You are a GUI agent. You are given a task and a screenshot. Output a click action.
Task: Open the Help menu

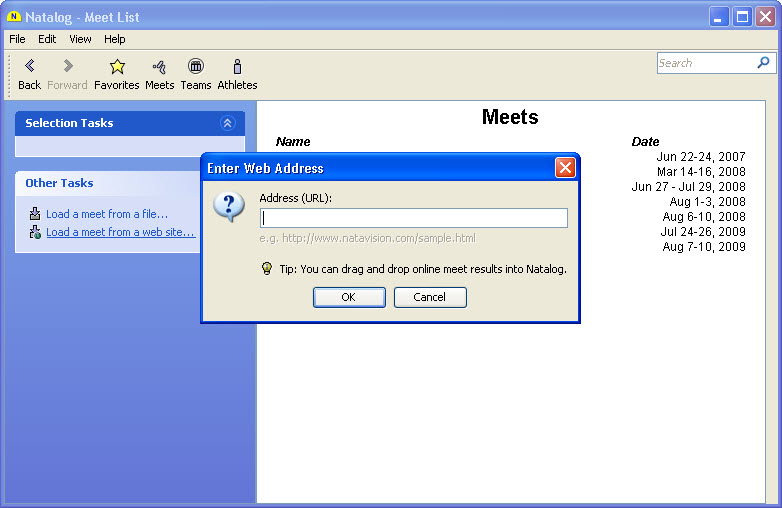(x=115, y=39)
